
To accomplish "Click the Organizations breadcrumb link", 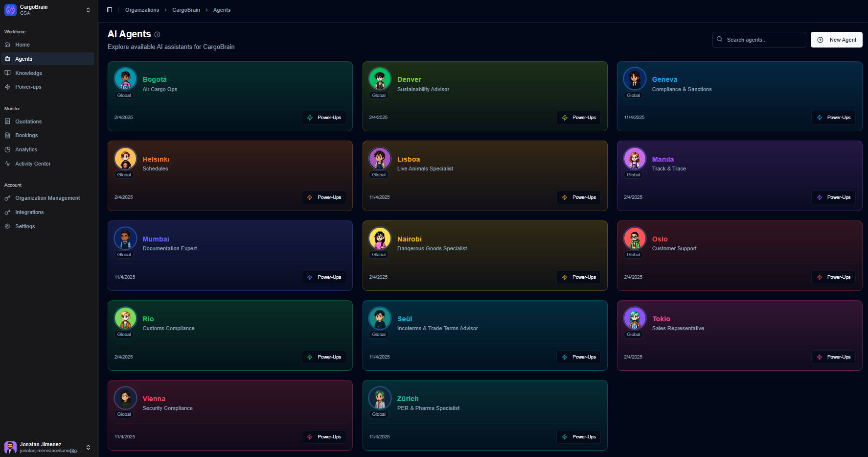I will point(142,10).
